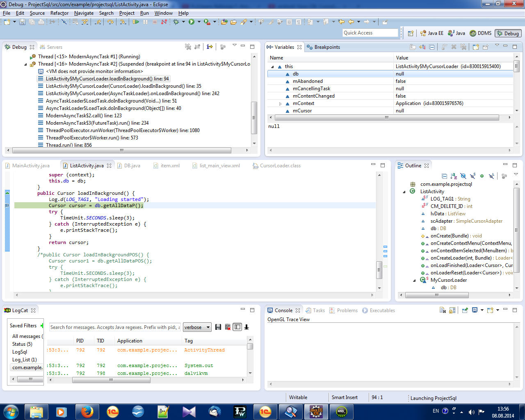Toggle LogCat saved filters pane display
The width and height of the screenshot is (525, 420).
pos(237,327)
